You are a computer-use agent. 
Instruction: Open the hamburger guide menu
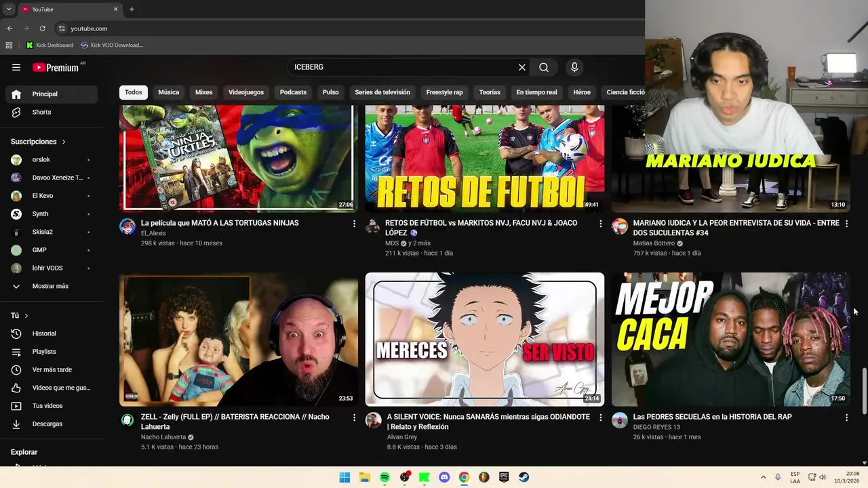click(x=16, y=67)
